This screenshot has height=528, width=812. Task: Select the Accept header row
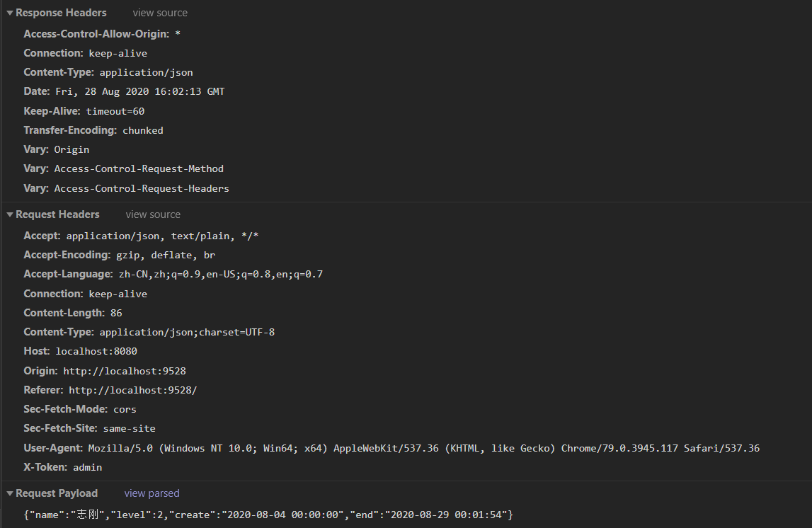pos(141,236)
